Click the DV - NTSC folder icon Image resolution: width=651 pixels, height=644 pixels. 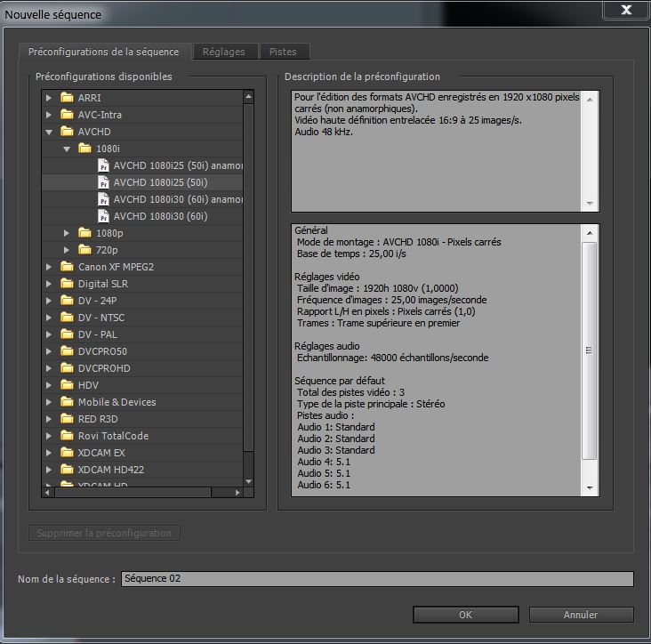pyautogui.click(x=67, y=318)
